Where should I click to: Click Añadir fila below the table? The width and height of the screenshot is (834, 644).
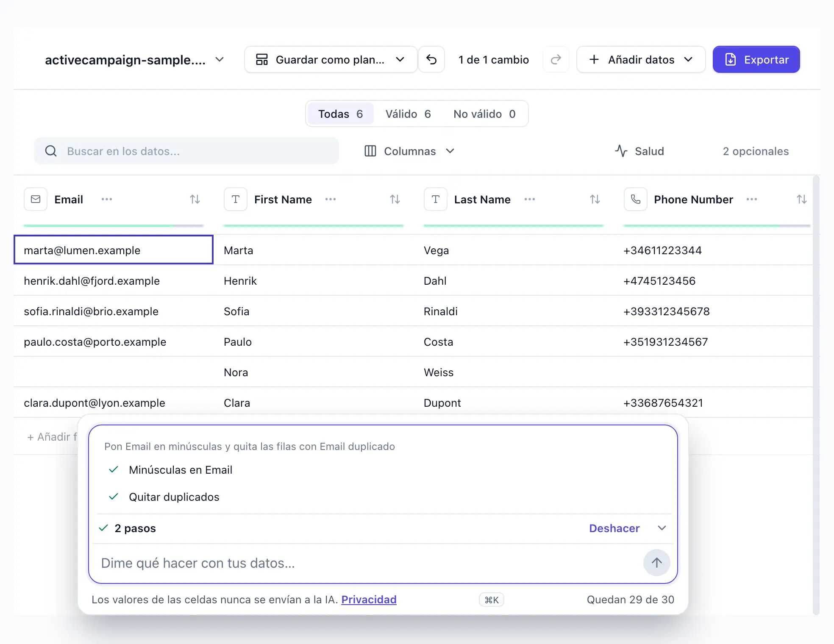[52, 436]
